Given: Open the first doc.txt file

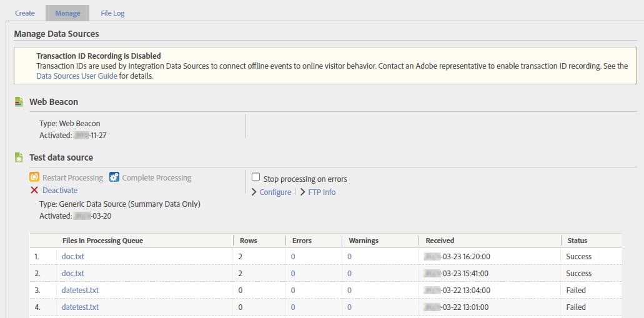Looking at the screenshot, I should [x=73, y=257].
